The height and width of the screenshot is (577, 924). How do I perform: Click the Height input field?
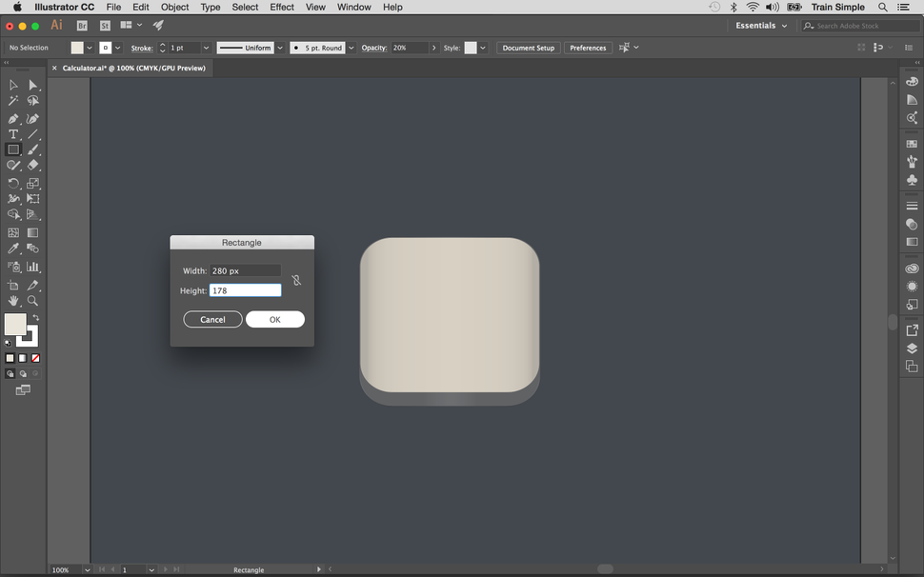[245, 290]
